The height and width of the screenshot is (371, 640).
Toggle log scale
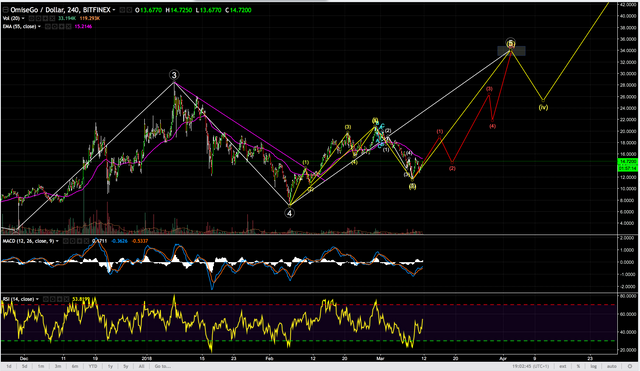593,367
